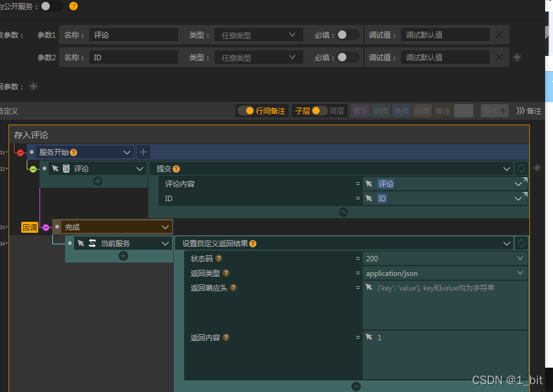Click the swap icon of 当前服务
Image resolution: width=553 pixels, height=392 pixels.
[x=92, y=243]
